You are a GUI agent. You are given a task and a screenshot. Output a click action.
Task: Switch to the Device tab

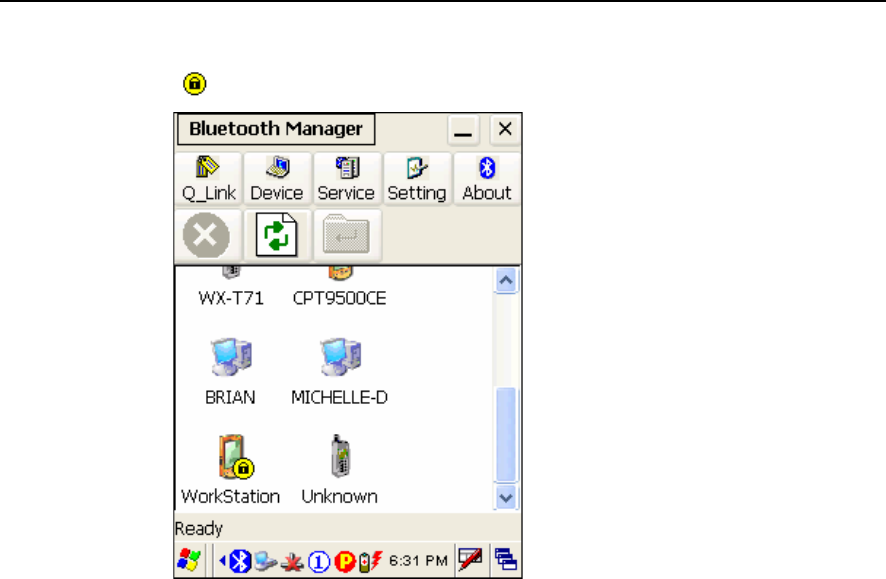277,179
